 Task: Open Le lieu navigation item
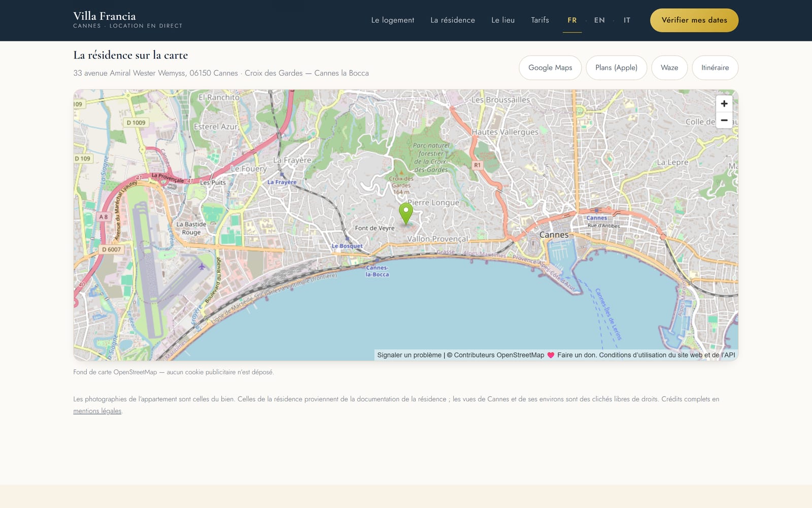[x=503, y=20]
